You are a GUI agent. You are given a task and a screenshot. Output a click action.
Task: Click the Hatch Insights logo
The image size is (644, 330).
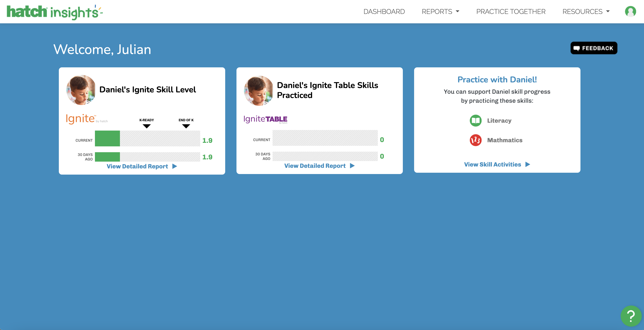(x=55, y=12)
